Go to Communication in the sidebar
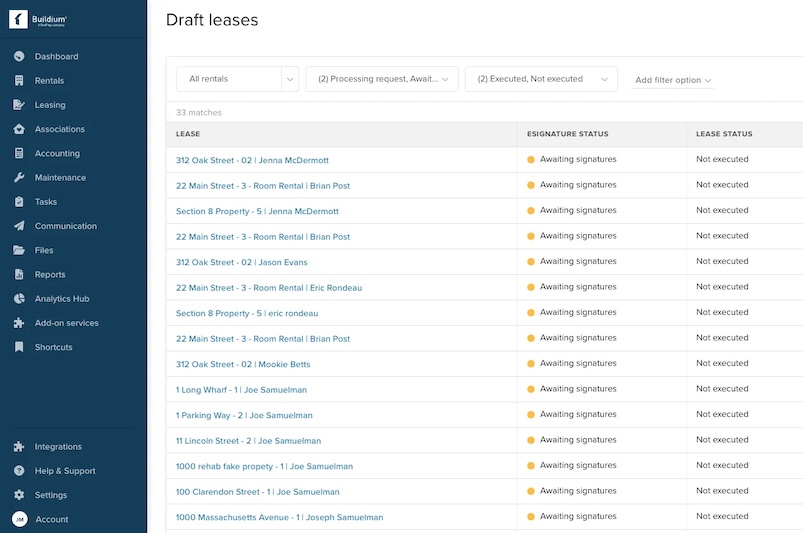The image size is (803, 533). (65, 226)
